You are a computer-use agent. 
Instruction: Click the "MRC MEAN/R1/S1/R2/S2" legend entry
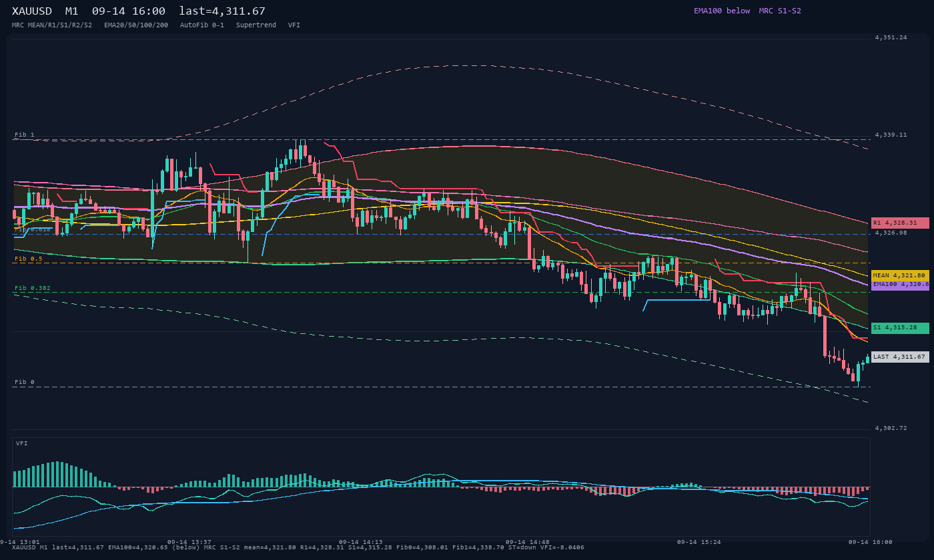coord(52,25)
